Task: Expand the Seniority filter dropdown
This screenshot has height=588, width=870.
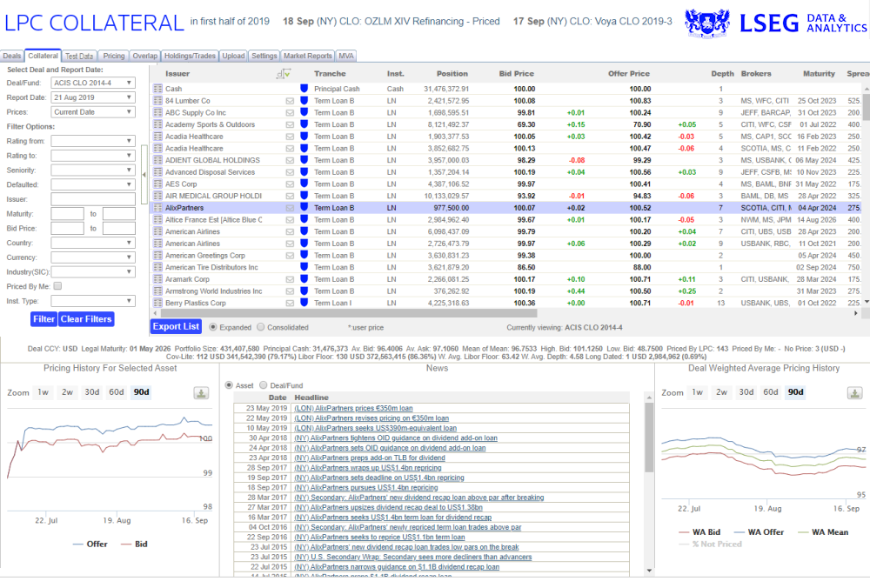Action: [92, 170]
